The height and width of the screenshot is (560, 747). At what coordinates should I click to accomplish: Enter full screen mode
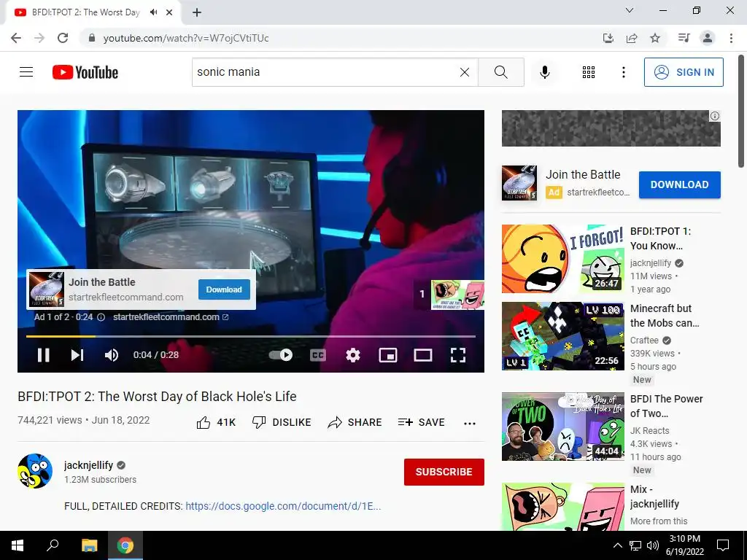pos(458,355)
